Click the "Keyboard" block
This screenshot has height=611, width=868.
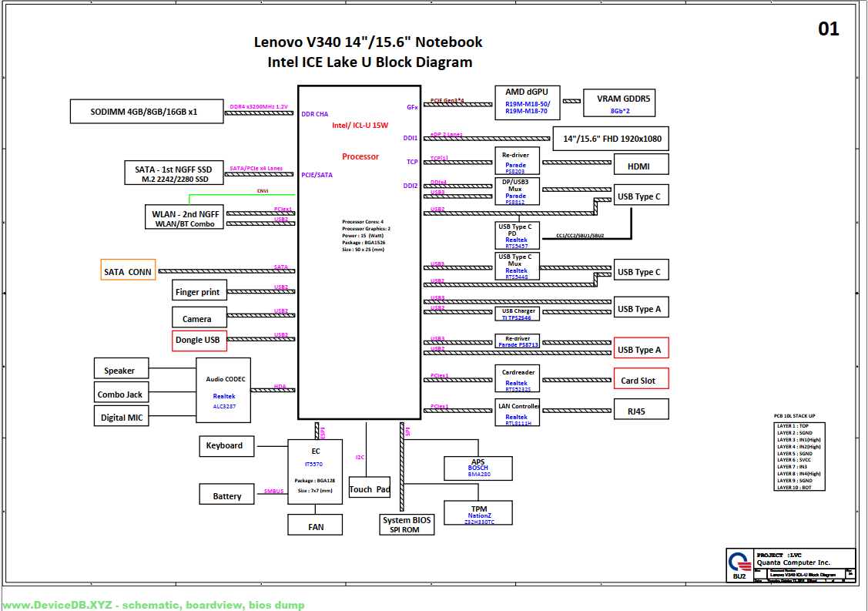click(x=226, y=446)
